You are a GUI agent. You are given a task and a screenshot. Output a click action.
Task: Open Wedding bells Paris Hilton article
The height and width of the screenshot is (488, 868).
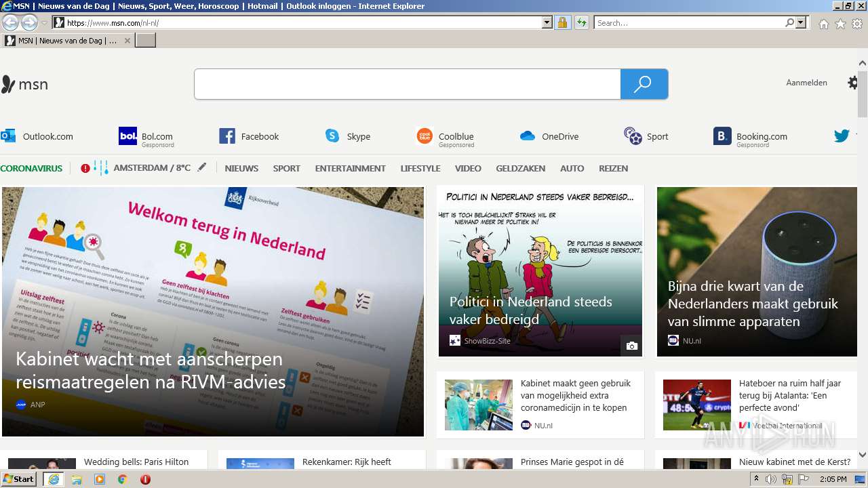(x=136, y=462)
